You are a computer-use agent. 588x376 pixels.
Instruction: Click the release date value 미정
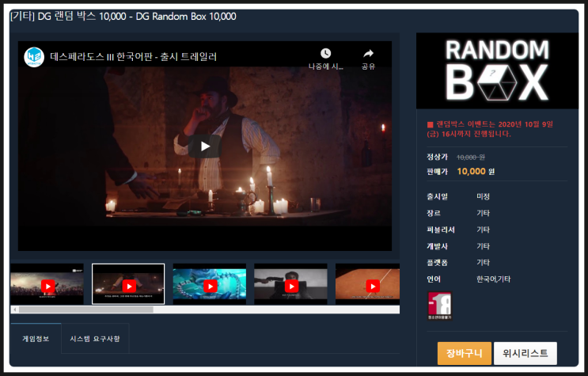(x=483, y=196)
